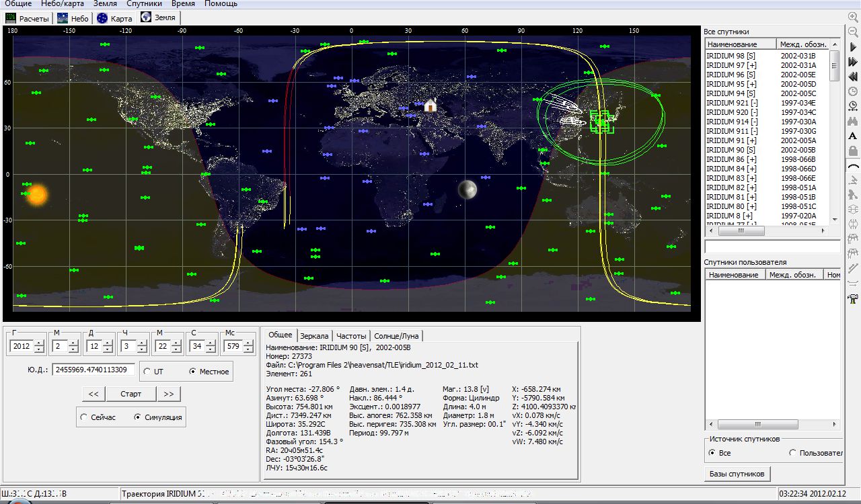This screenshot has height=504, width=861.
Task: Decrease the minutes spinner showing 22
Action: click(176, 350)
